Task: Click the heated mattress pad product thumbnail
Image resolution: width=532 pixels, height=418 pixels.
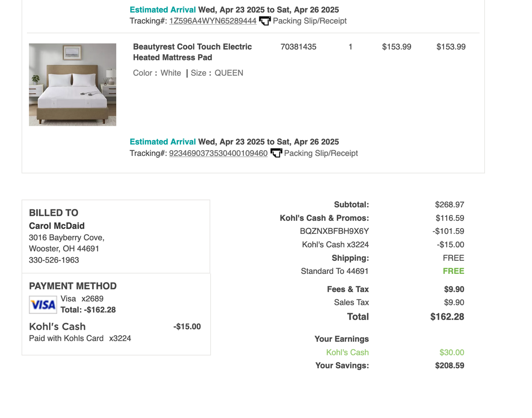Action: (x=73, y=84)
